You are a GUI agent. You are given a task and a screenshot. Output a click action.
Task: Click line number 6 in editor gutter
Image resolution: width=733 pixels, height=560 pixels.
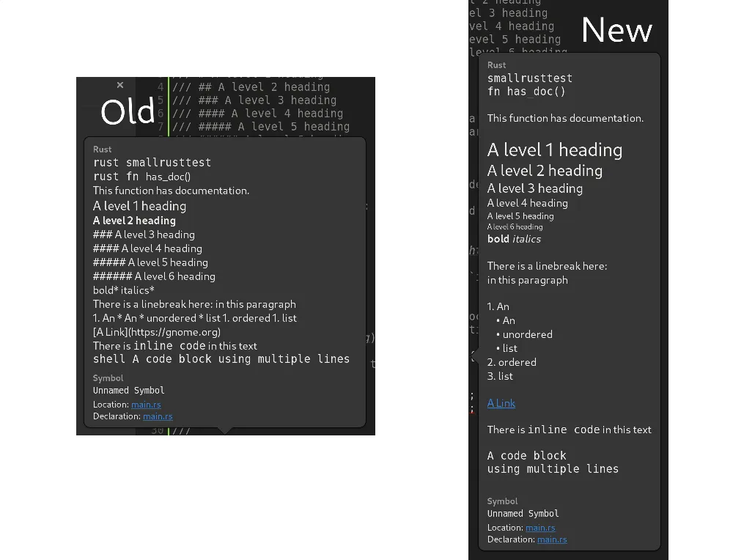click(161, 114)
